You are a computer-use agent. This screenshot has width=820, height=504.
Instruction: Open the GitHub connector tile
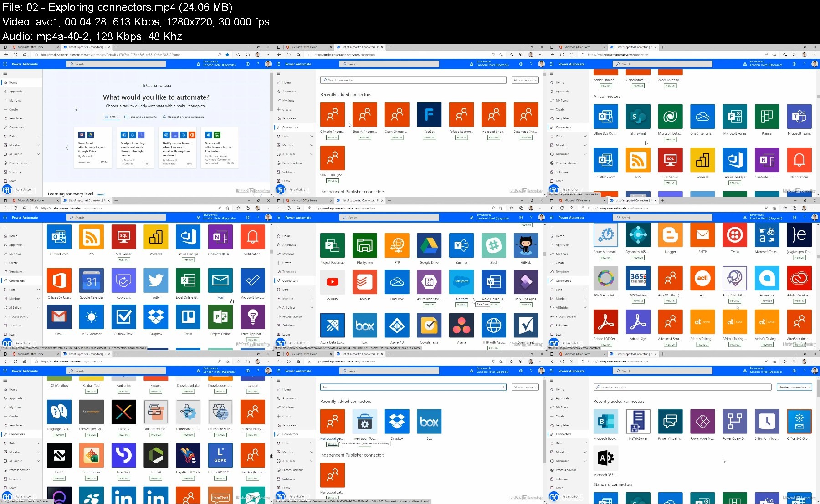pos(526,245)
